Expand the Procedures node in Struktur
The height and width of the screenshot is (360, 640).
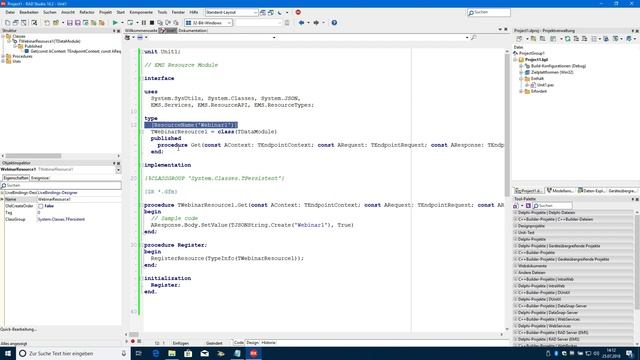click(3, 56)
